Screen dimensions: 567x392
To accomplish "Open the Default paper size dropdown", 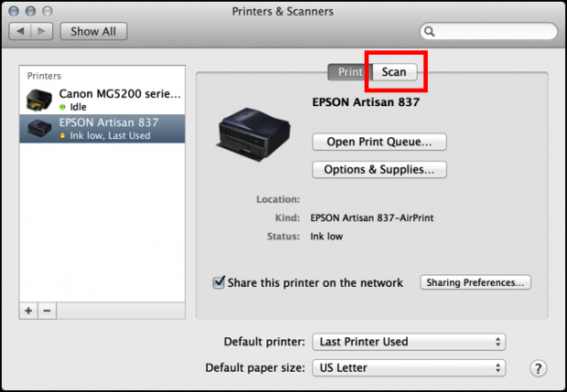I will tap(409, 368).
